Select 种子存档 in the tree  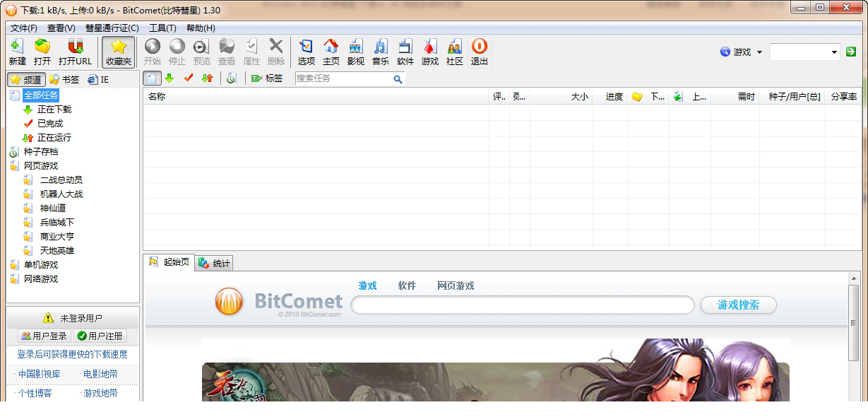coord(41,152)
